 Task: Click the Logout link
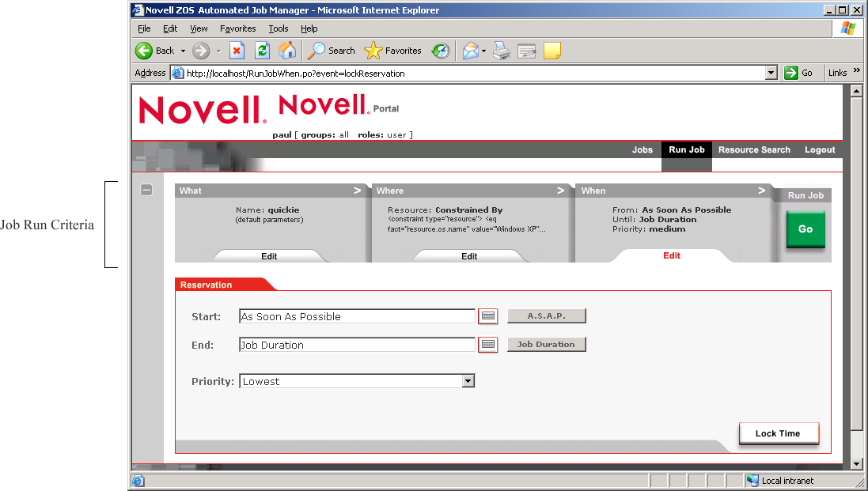point(820,150)
